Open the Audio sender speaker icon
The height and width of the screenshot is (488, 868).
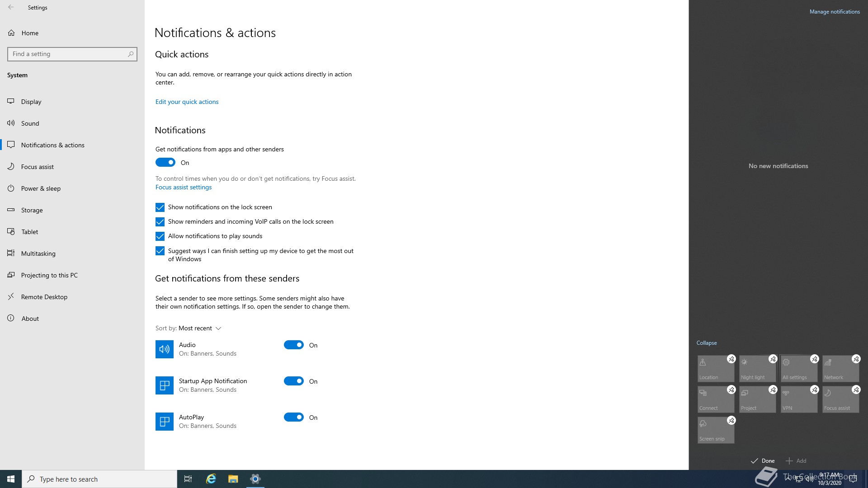(165, 349)
